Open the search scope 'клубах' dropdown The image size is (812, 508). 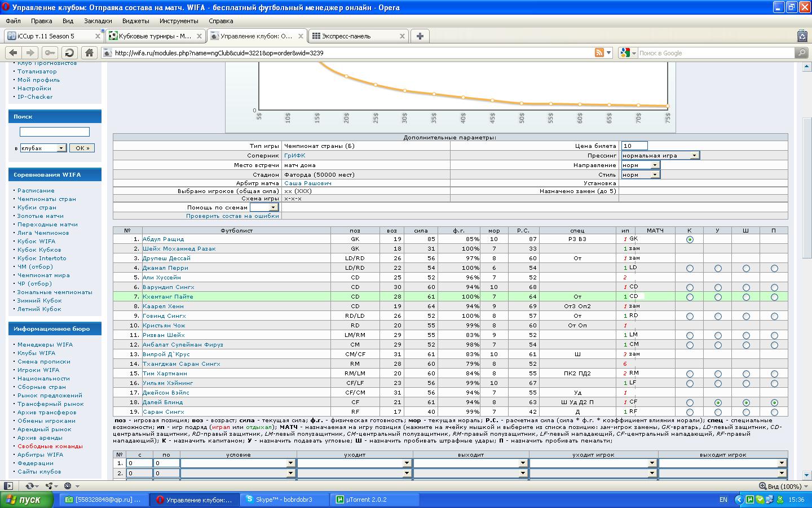pos(43,148)
